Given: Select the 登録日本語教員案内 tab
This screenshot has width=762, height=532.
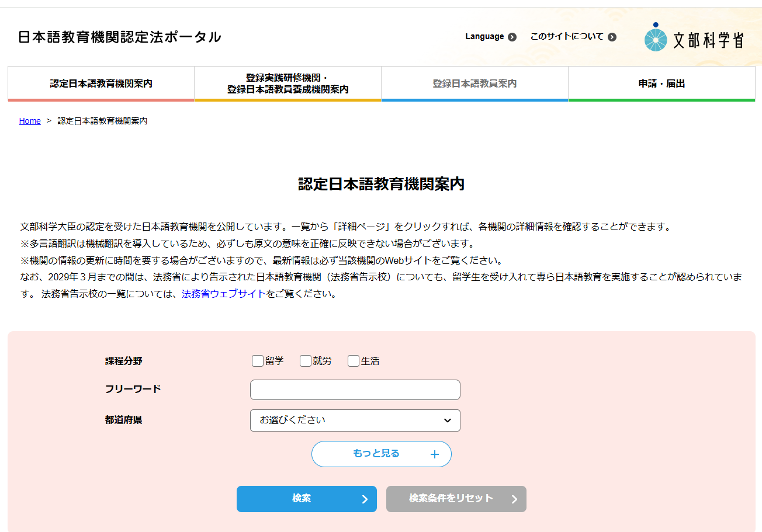Looking at the screenshot, I should pyautogui.click(x=474, y=84).
